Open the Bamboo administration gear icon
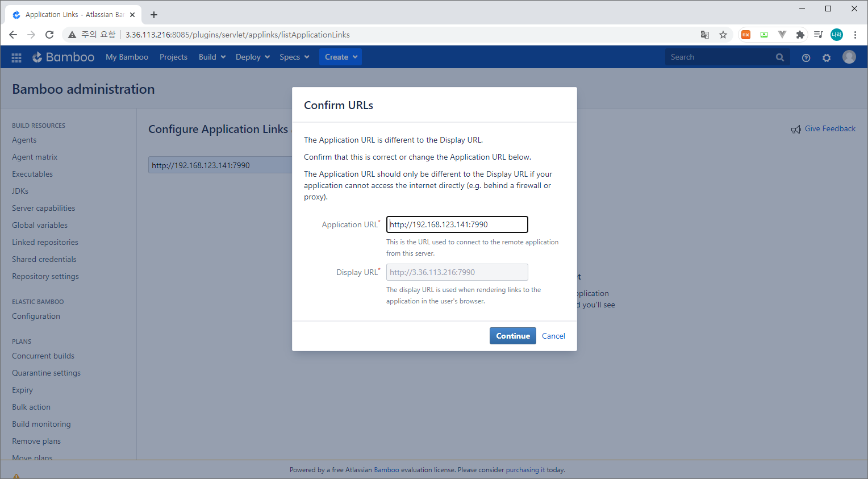This screenshot has height=479, width=868. (827, 57)
